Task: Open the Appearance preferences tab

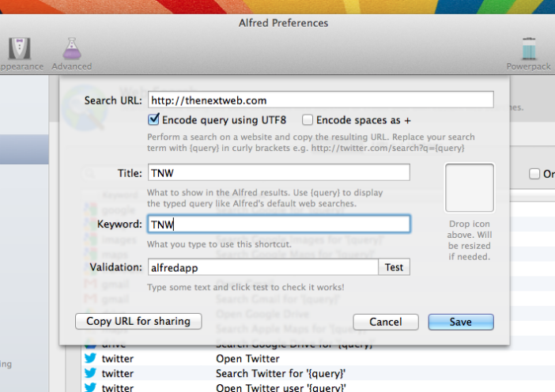Action: point(20,54)
